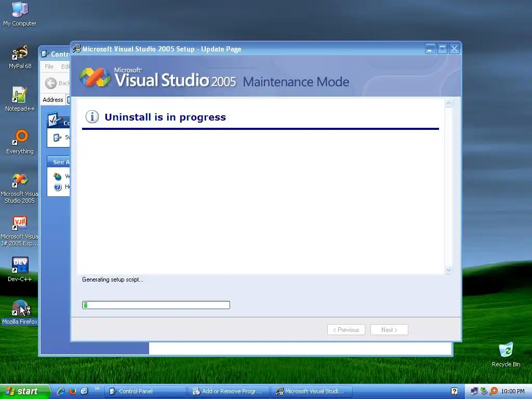Screen dimensions: 532x399
Task: Select the Microsoft Visual Studio 2005 desktop icon
Action: coord(19,188)
